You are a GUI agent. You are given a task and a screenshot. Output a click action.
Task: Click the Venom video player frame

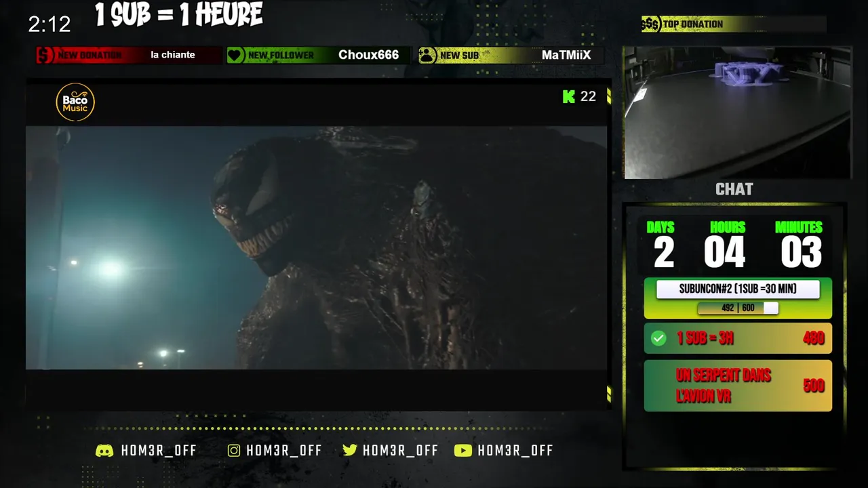coord(316,247)
